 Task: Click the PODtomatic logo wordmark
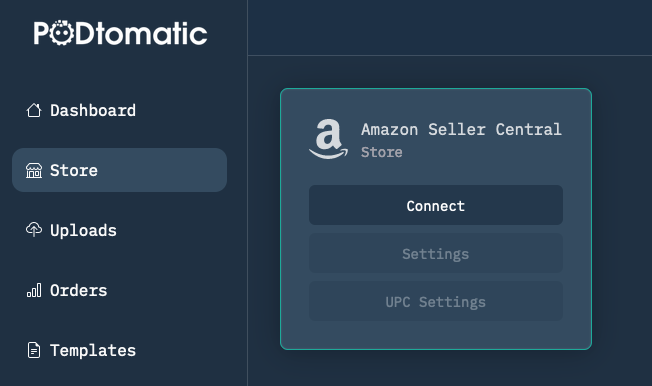tap(121, 33)
